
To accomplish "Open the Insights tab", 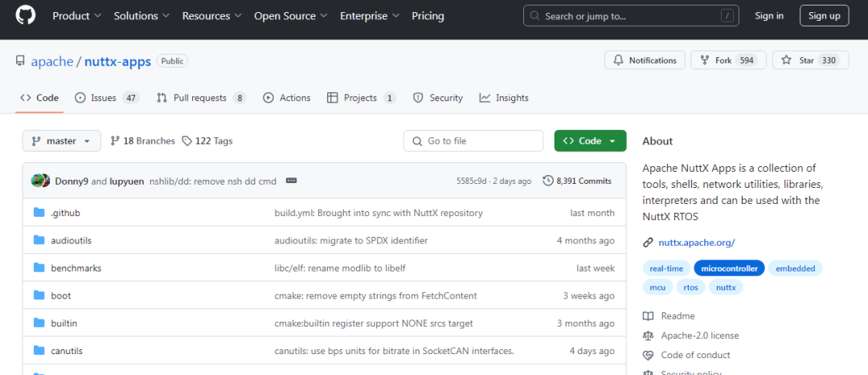I will pyautogui.click(x=504, y=98).
